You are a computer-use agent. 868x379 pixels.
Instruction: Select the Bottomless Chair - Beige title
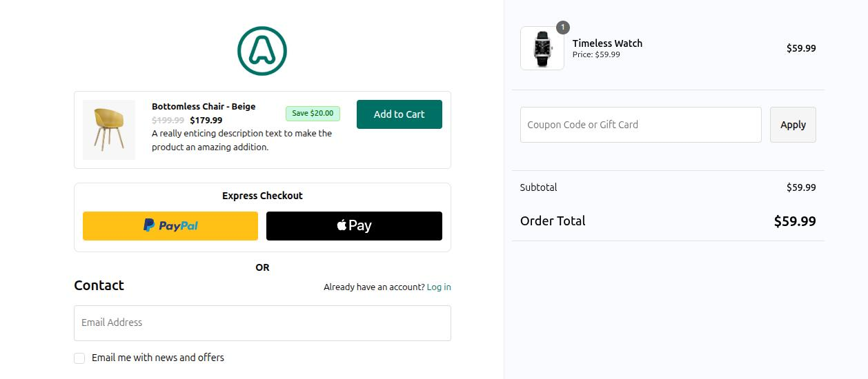204,107
